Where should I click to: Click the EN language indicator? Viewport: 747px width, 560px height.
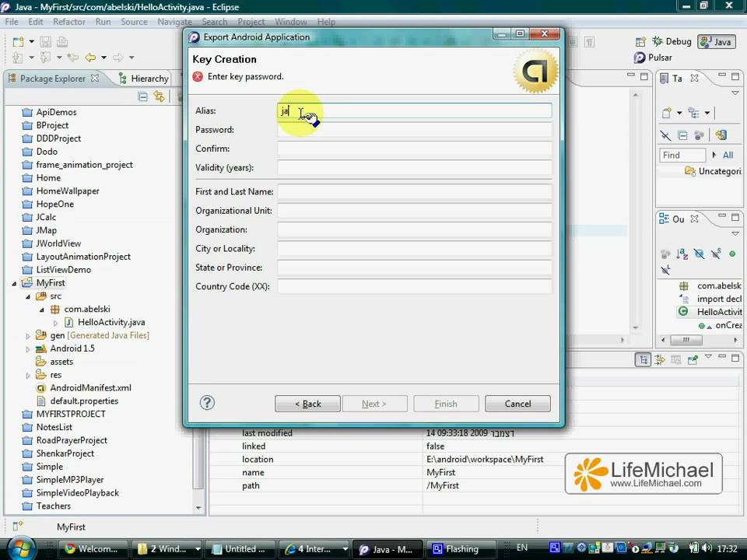[x=522, y=548]
